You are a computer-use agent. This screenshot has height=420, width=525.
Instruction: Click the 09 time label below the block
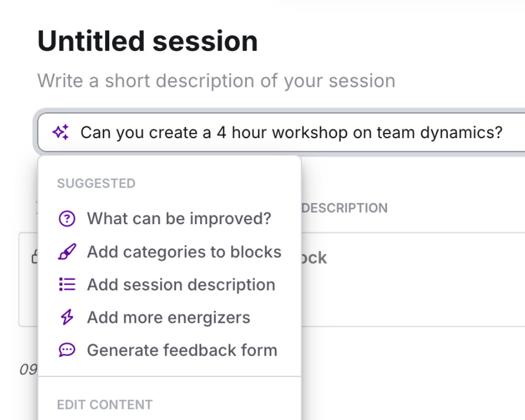pos(28,370)
